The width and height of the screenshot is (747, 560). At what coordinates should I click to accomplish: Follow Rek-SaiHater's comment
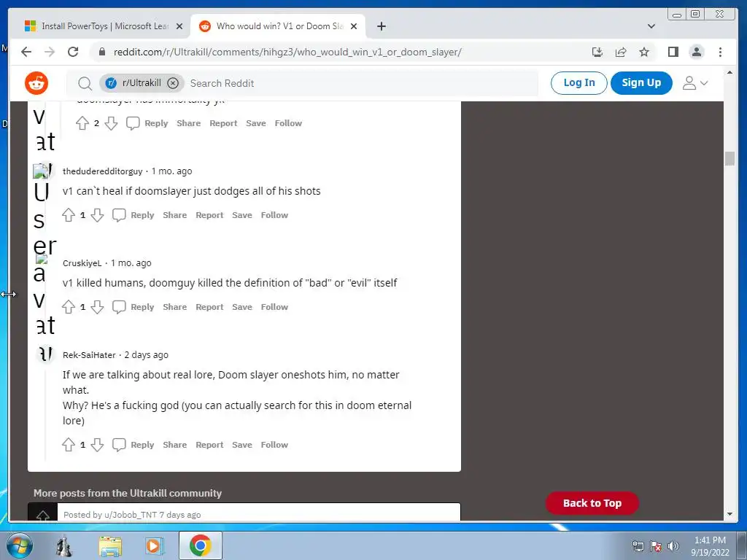(274, 445)
